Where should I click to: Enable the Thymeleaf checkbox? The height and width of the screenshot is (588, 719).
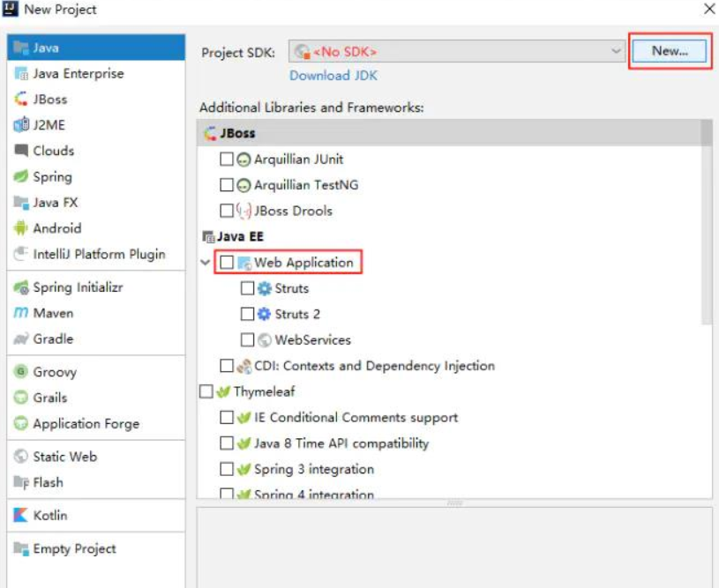tap(206, 391)
